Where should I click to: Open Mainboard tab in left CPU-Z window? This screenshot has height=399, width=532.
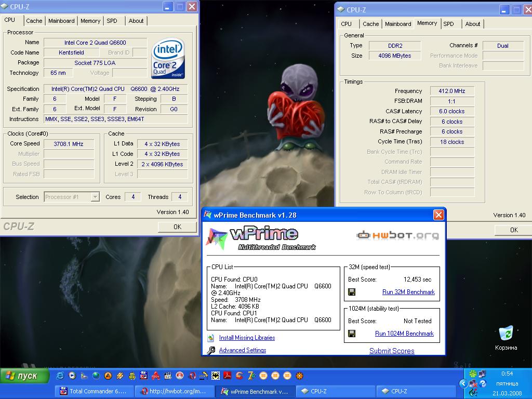pos(61,21)
